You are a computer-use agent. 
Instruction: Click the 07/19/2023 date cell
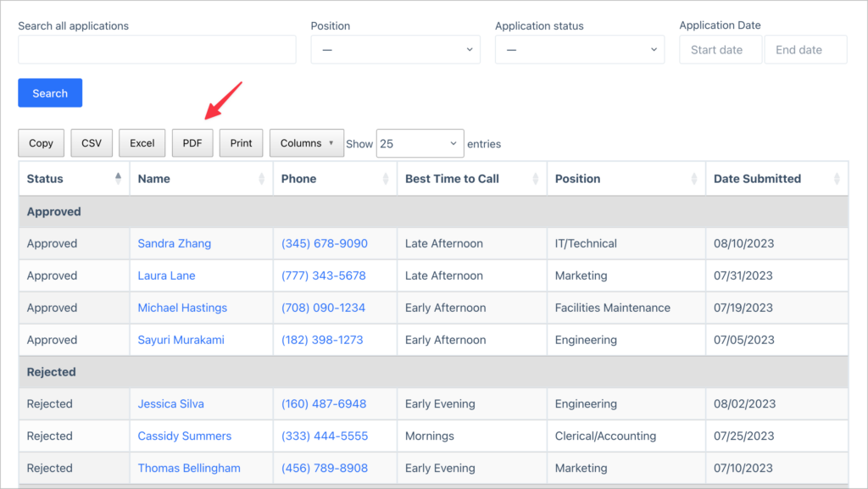pos(776,308)
